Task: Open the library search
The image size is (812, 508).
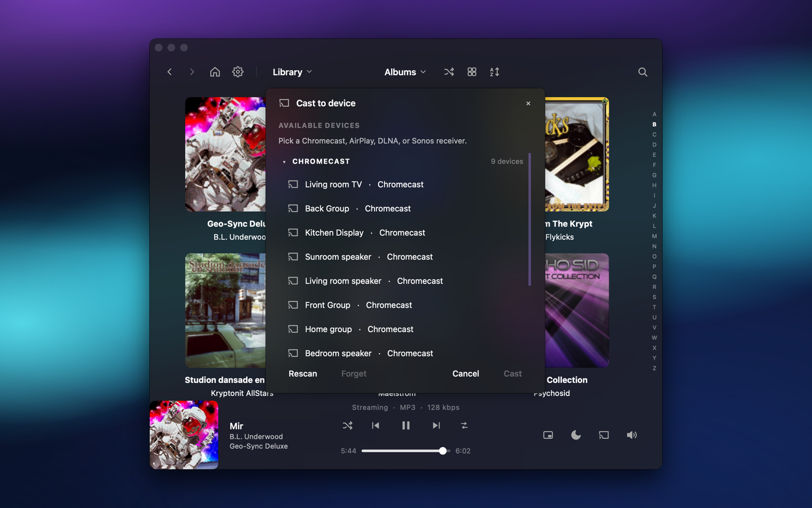Action: (x=642, y=72)
